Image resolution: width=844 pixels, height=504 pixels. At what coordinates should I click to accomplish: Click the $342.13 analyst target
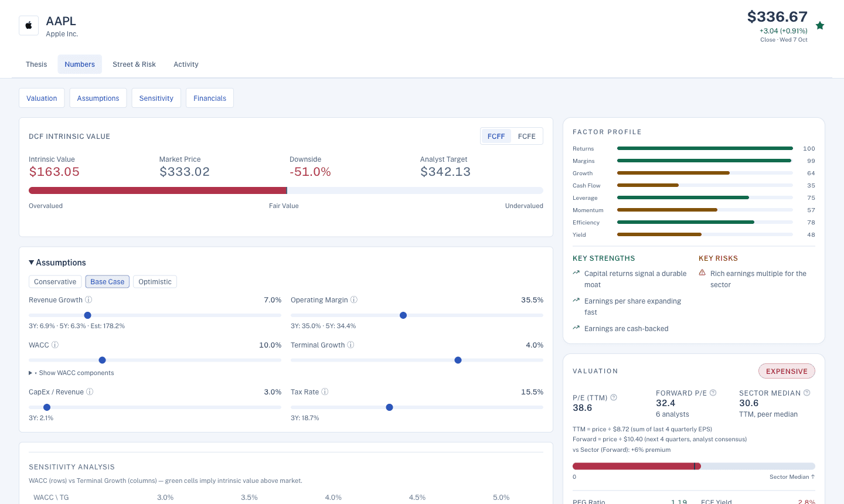click(445, 172)
